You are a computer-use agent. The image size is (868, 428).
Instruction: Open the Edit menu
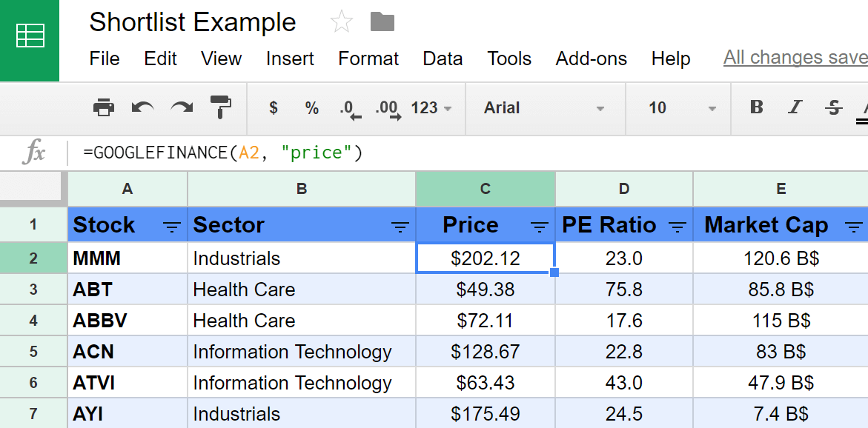coord(161,58)
